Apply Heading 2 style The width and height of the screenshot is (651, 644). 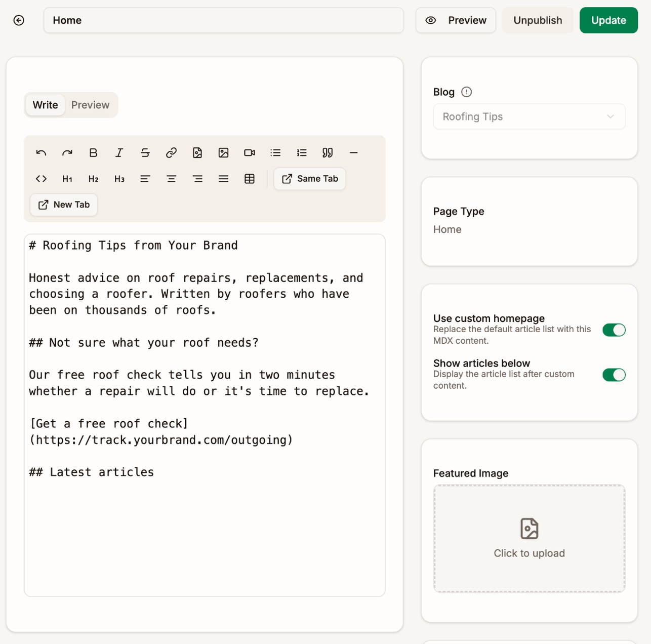93,179
